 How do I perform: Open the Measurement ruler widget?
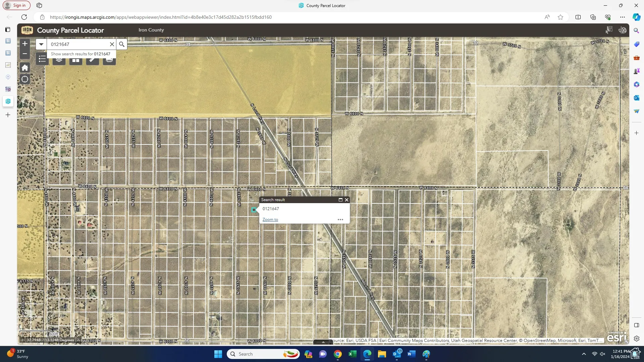[93, 61]
